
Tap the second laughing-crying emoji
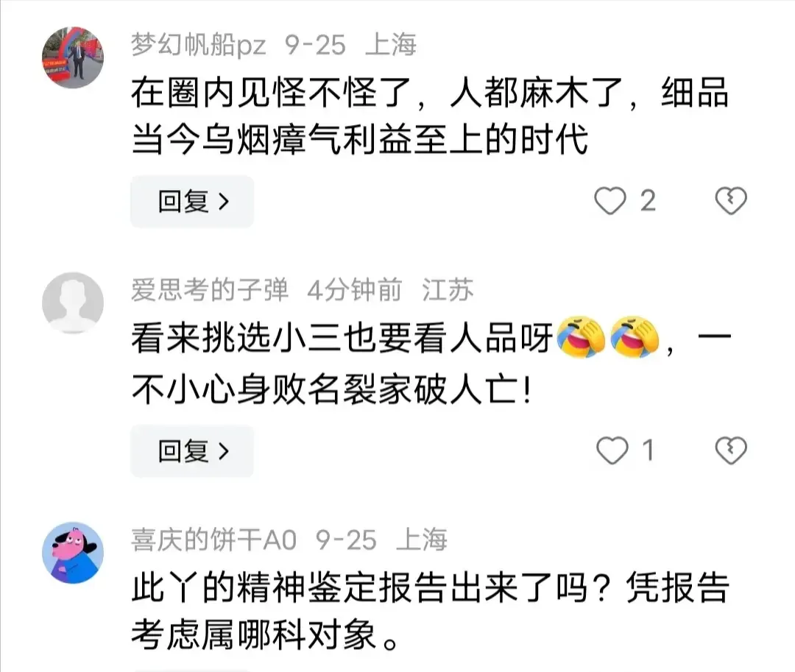pos(635,337)
